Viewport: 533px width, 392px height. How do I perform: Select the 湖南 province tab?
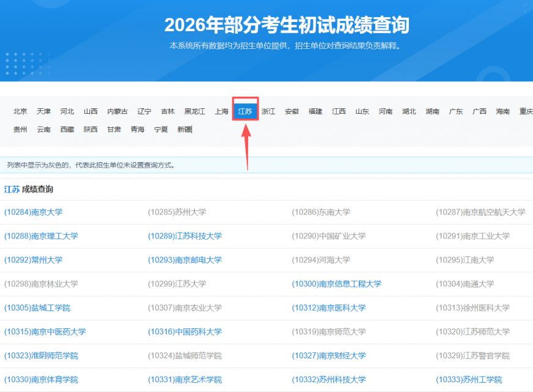point(432,111)
